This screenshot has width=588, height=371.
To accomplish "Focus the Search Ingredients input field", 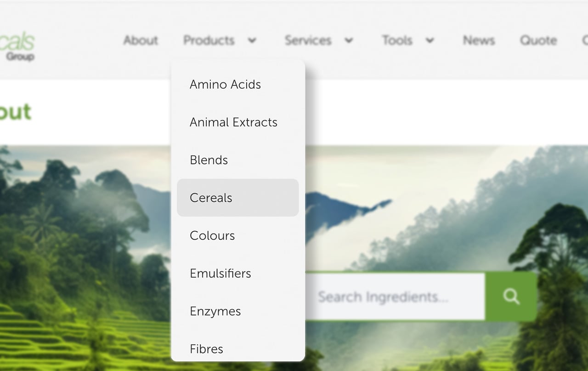I will click(x=395, y=297).
